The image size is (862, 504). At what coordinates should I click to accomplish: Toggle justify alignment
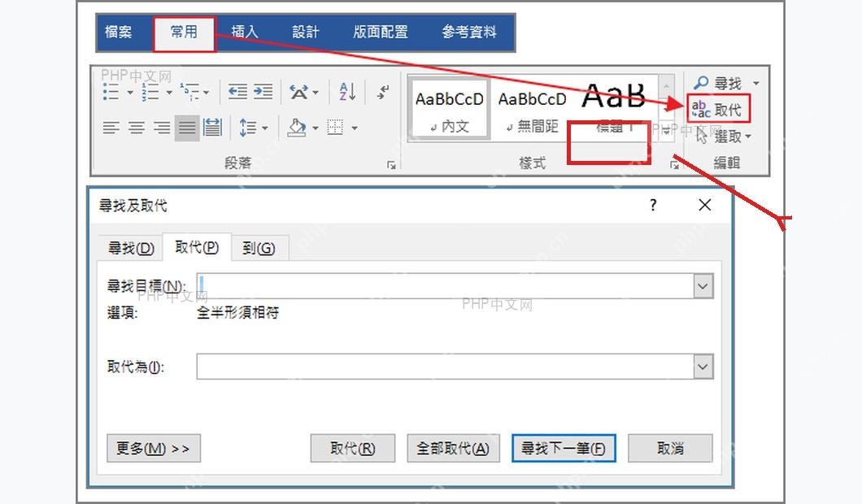187,128
